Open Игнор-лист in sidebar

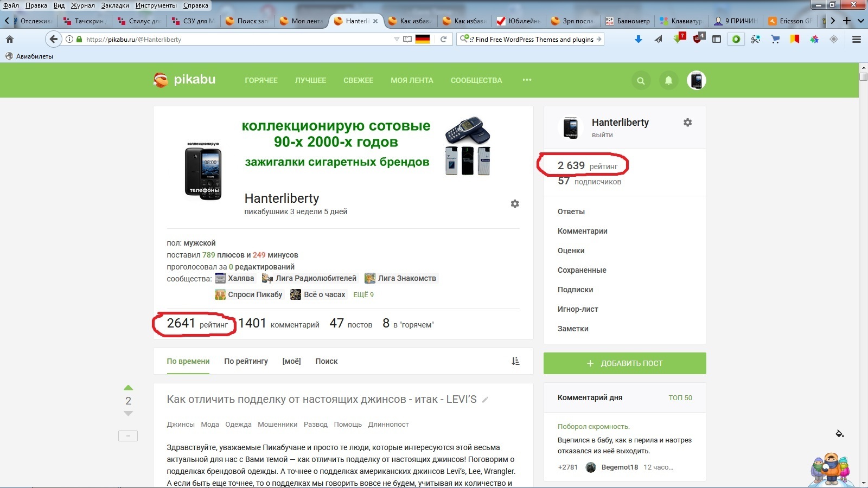(578, 309)
